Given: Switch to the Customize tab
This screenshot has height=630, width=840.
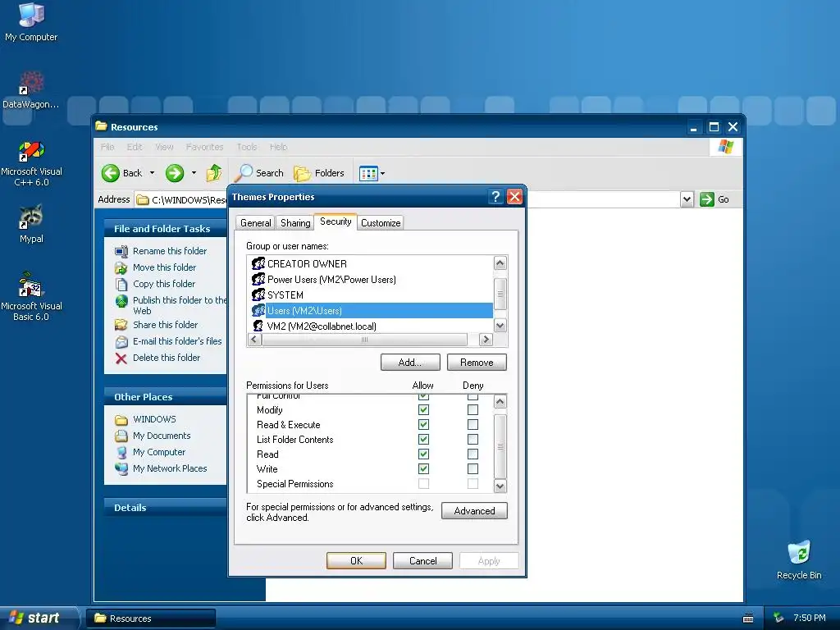Looking at the screenshot, I should (x=381, y=223).
